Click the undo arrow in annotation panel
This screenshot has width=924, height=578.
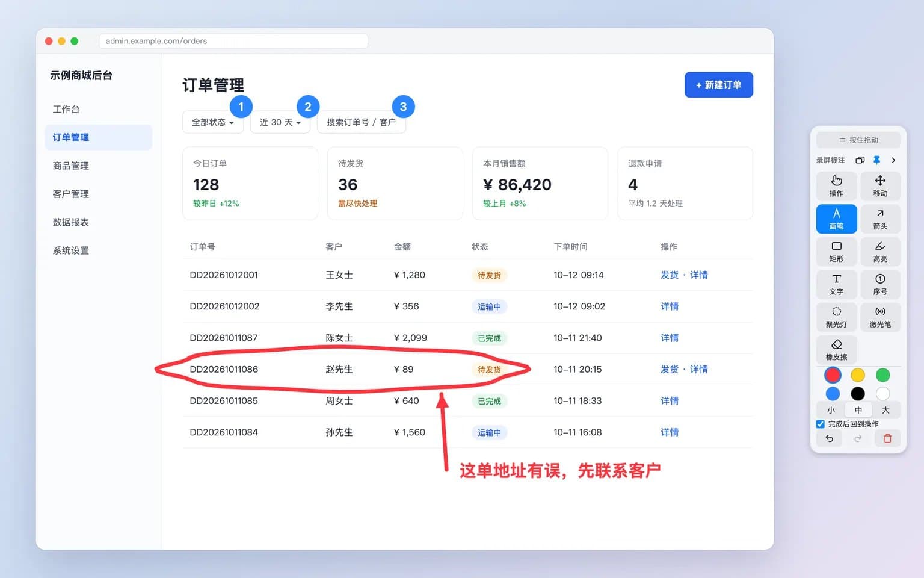[x=830, y=438]
